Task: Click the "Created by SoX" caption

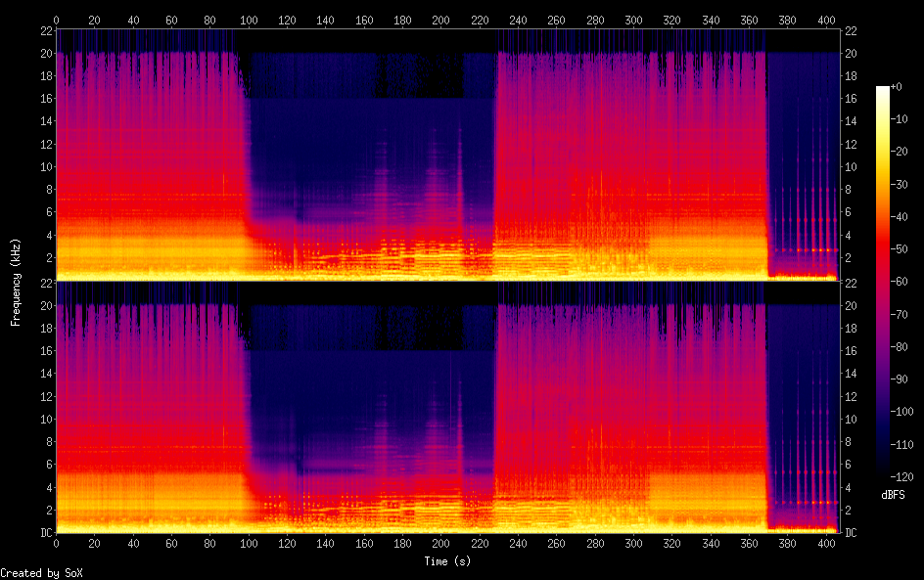Action: (x=41, y=573)
